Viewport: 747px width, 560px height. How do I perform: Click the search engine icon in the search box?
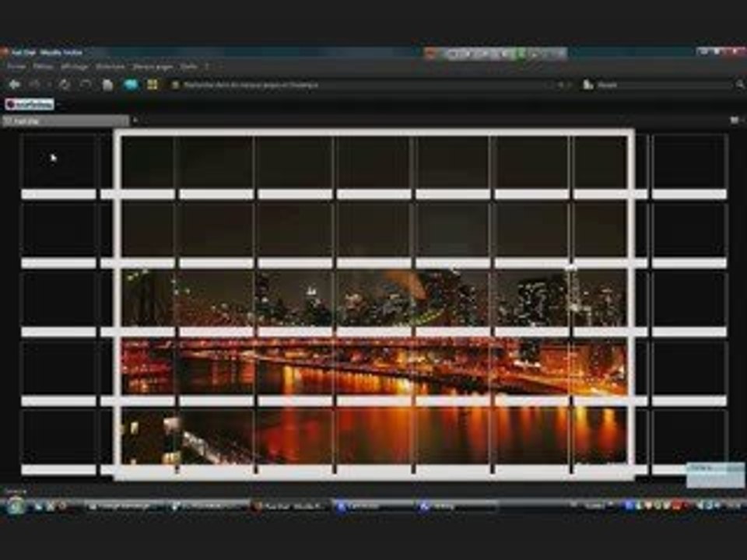tap(588, 85)
